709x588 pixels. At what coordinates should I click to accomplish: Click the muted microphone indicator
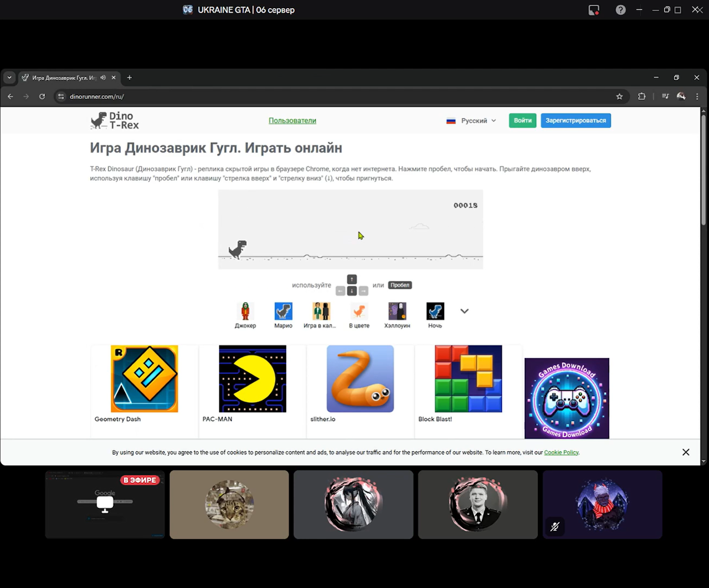[x=555, y=526]
